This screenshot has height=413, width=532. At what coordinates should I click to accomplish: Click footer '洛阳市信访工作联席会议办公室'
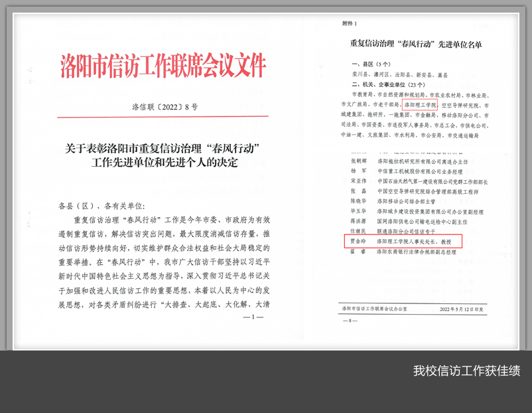(x=375, y=309)
